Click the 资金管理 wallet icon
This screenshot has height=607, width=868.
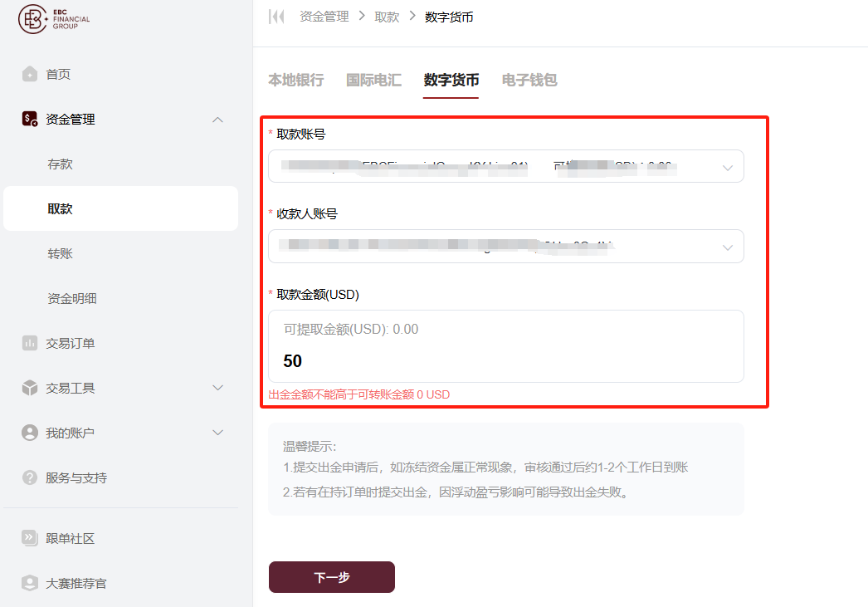pos(30,119)
